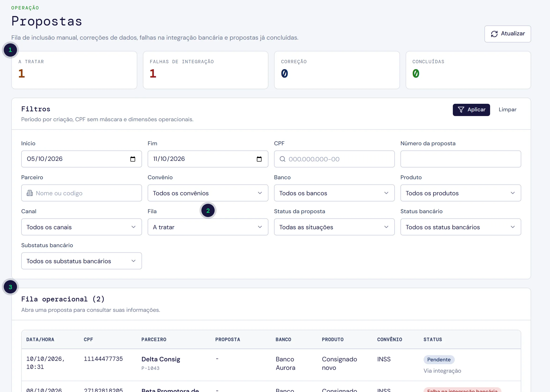
Task: Open the Fim date picker calendar icon
Action: click(x=259, y=159)
